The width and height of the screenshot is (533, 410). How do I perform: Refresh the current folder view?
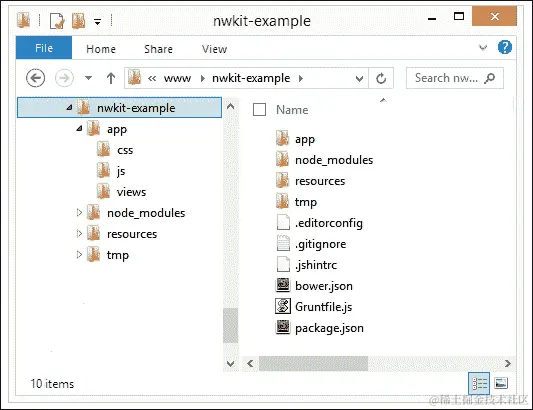click(381, 78)
